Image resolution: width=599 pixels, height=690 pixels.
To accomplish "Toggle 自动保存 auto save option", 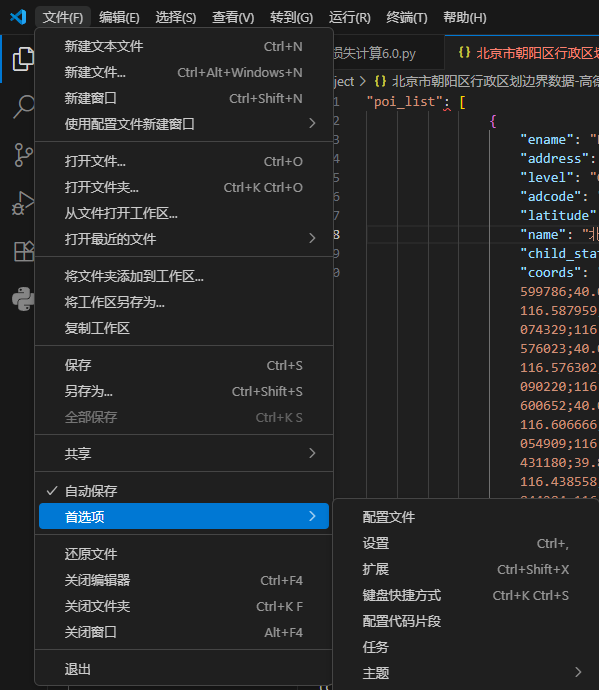I will pos(184,491).
